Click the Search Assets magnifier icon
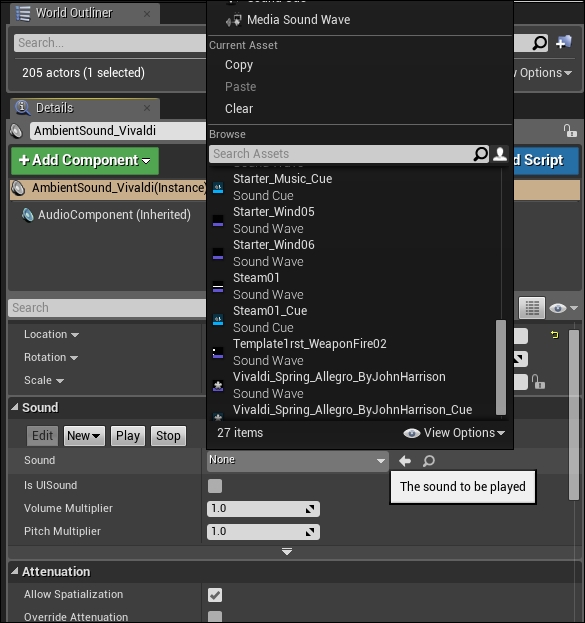The image size is (585, 623). 480,153
